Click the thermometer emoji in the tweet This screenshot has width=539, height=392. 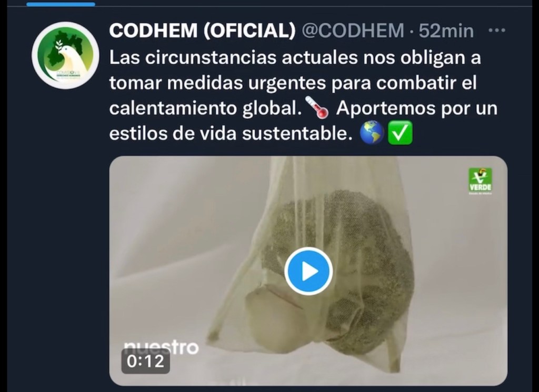(316, 107)
